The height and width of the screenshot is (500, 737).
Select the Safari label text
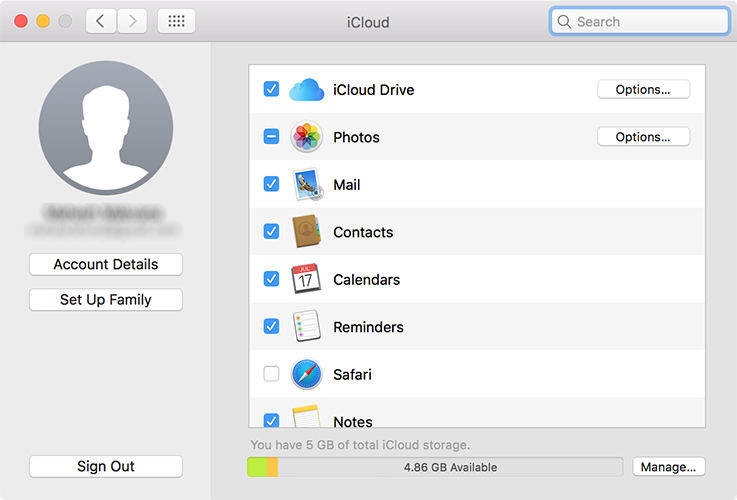point(353,375)
